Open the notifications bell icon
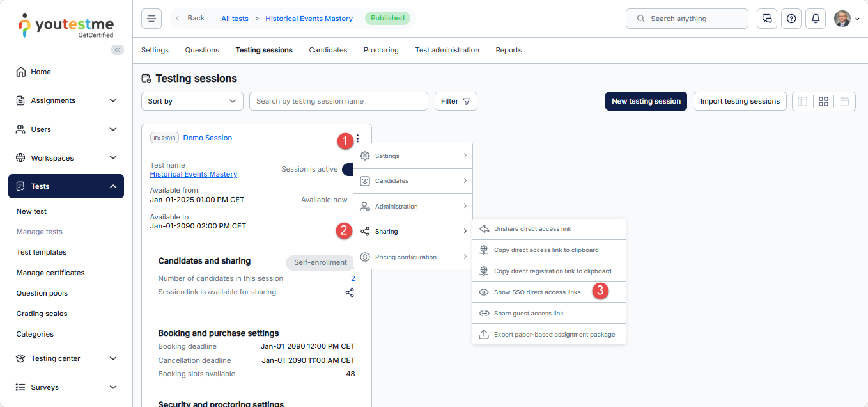Screen dimensions: 868x407 click(x=815, y=19)
